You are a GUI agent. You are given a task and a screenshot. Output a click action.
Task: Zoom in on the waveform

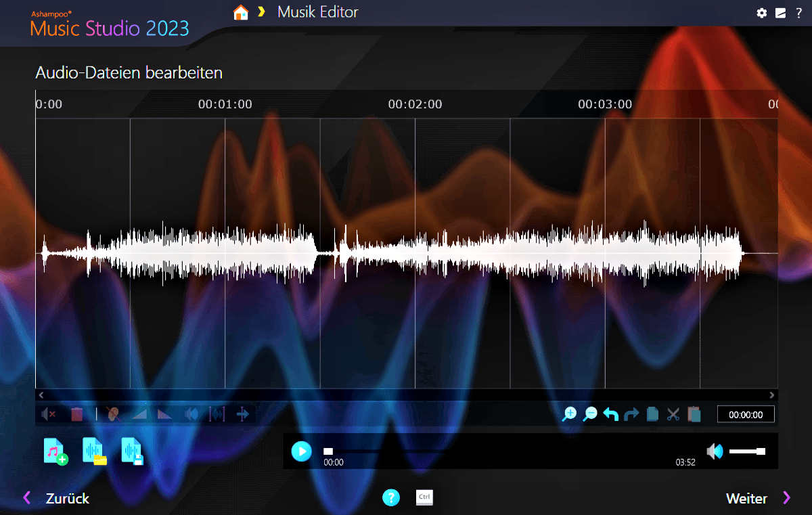pyautogui.click(x=570, y=414)
